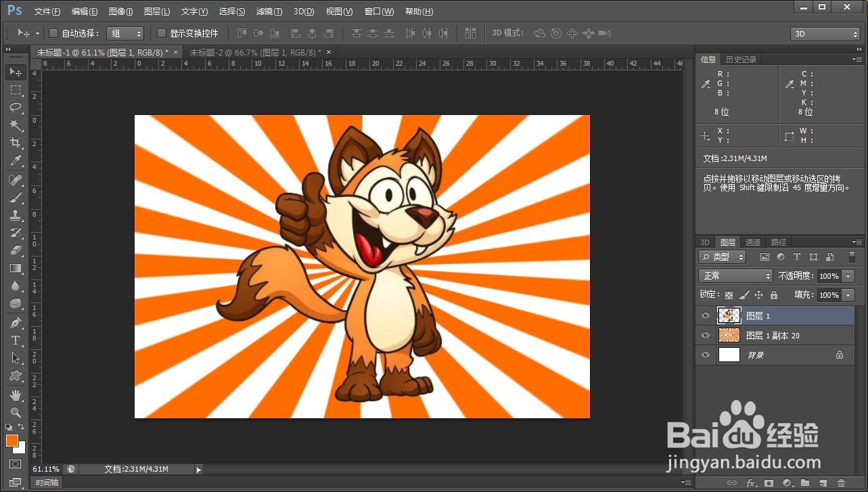Select the Horizontal Type tool
The image size is (868, 492).
[16, 340]
